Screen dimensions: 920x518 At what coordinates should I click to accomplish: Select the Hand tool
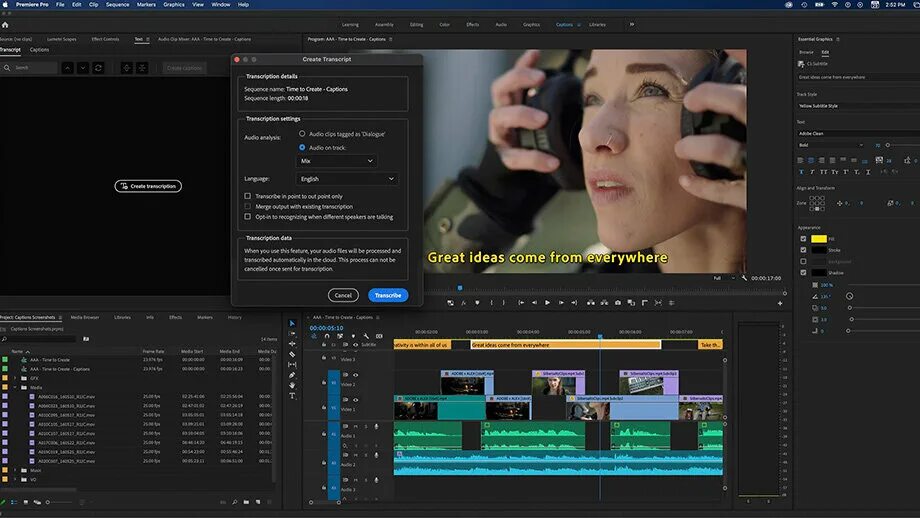click(x=292, y=385)
